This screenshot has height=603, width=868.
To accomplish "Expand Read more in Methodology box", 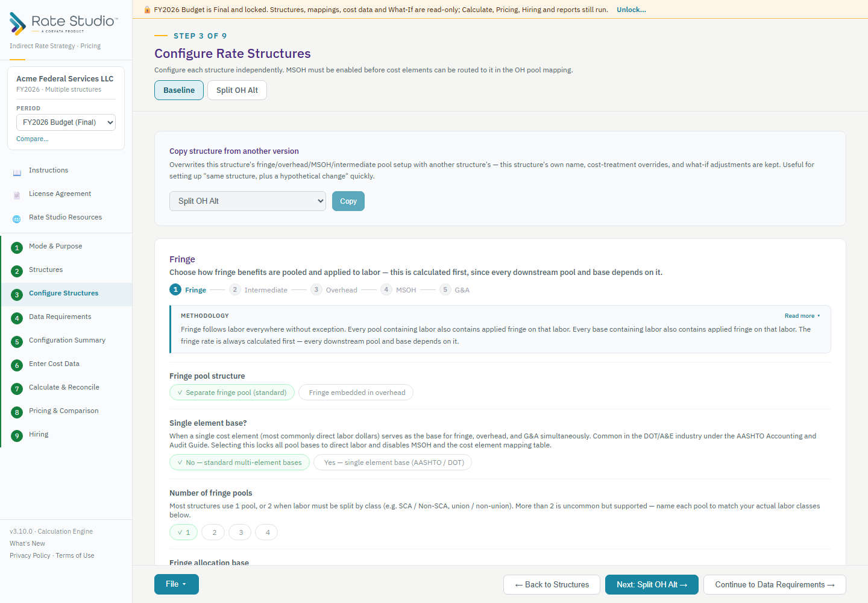I will coord(802,316).
